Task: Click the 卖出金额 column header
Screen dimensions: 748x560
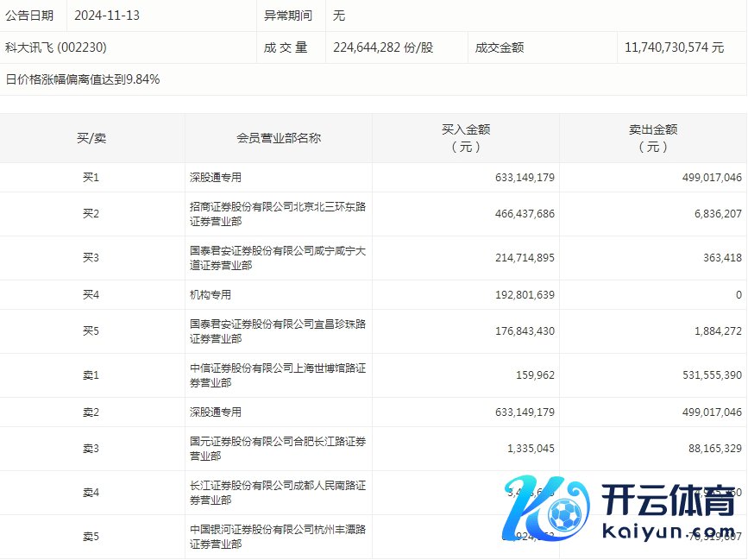Action: click(x=653, y=138)
